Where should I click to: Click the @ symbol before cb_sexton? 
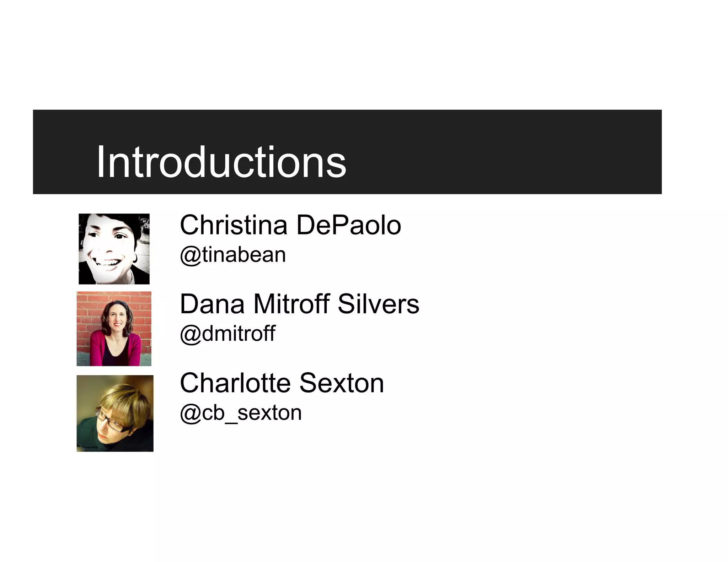[x=191, y=414]
